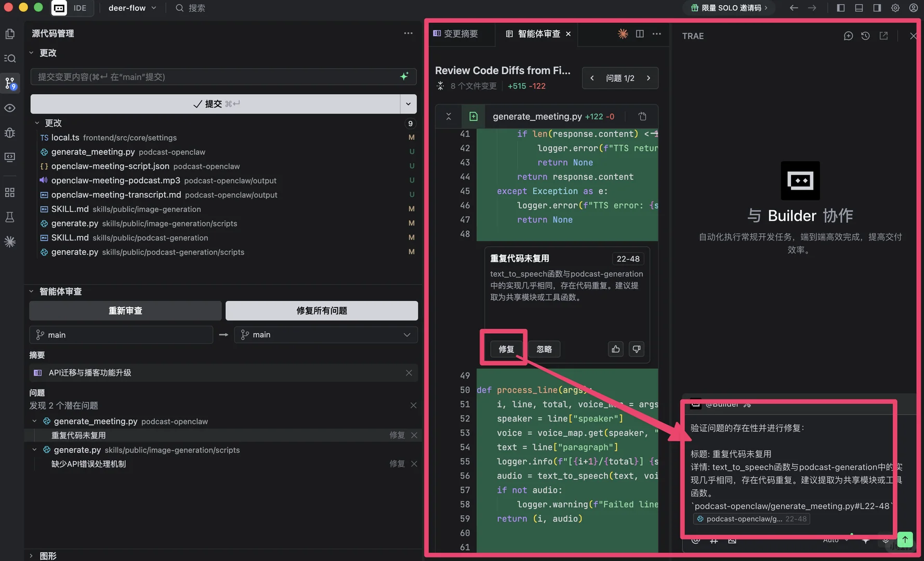Image resolution: width=924 pixels, height=561 pixels.
Task: Open editor tab bar more options
Action: (x=657, y=34)
